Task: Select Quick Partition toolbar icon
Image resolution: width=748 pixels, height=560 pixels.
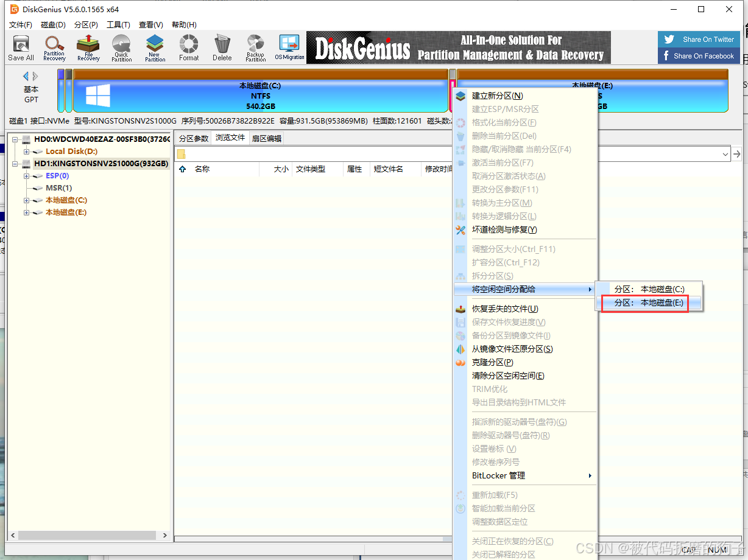Action: click(x=122, y=48)
